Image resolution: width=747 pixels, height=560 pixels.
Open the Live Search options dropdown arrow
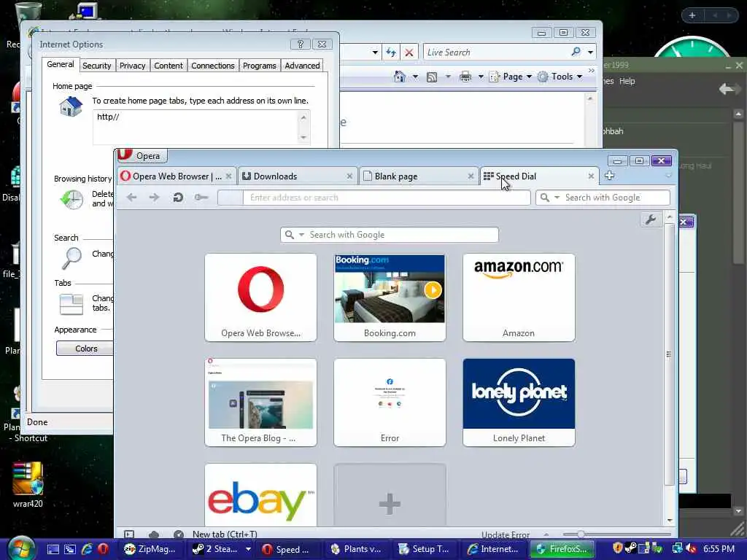click(x=590, y=52)
